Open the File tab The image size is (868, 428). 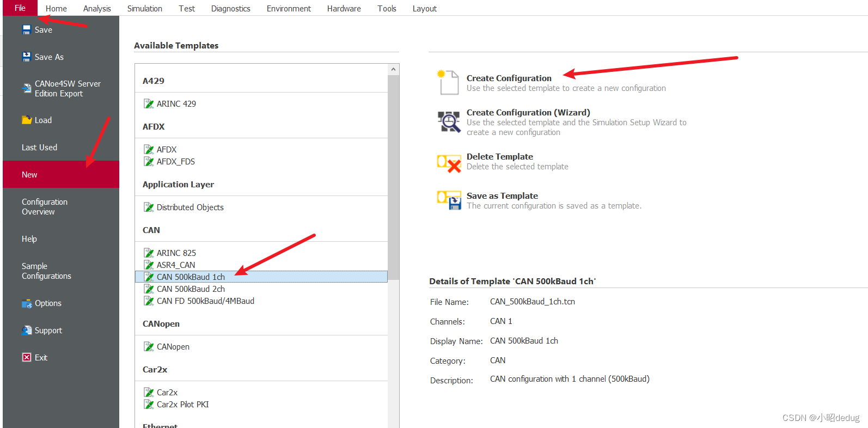[x=20, y=8]
